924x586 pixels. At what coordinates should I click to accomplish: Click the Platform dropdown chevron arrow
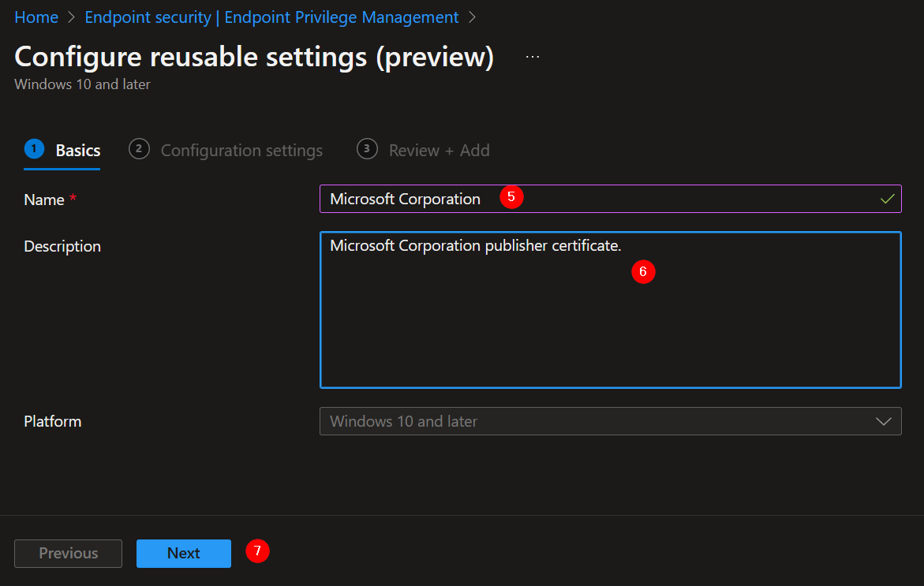[x=884, y=421]
